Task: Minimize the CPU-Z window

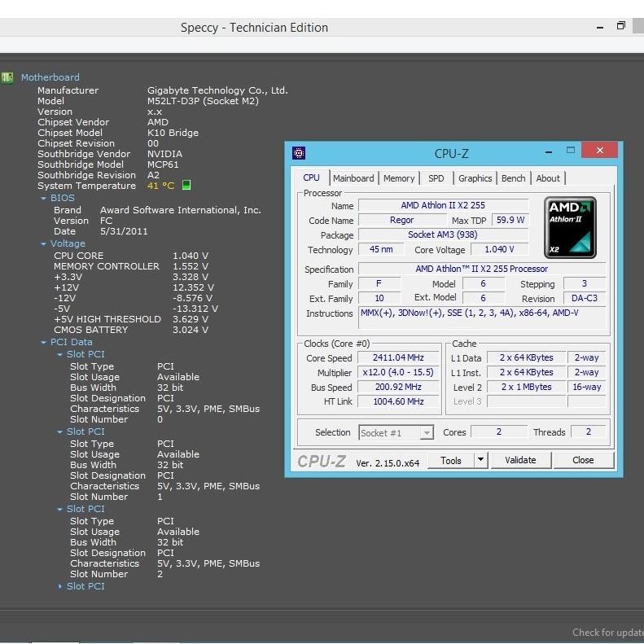Action: 548,152
